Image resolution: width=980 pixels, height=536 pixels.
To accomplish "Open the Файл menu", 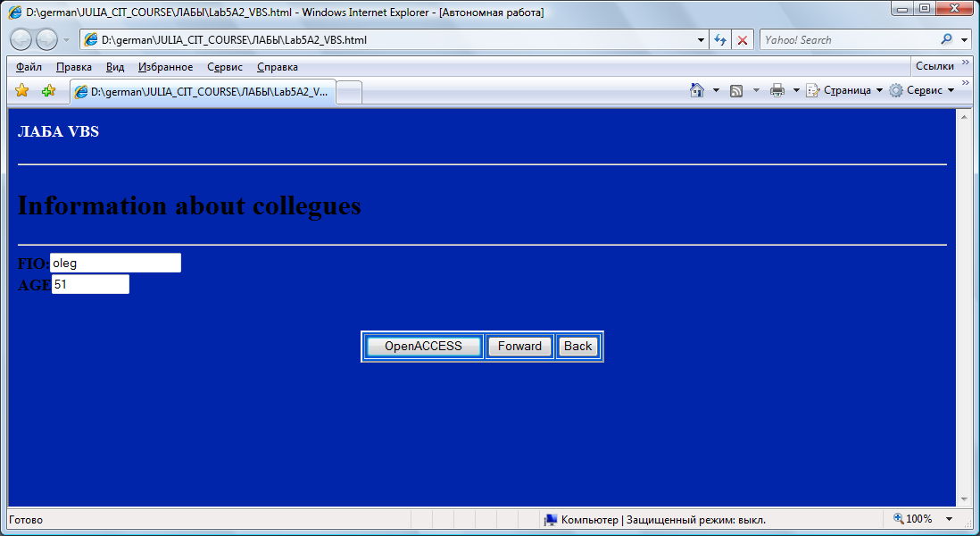I will [x=29, y=67].
